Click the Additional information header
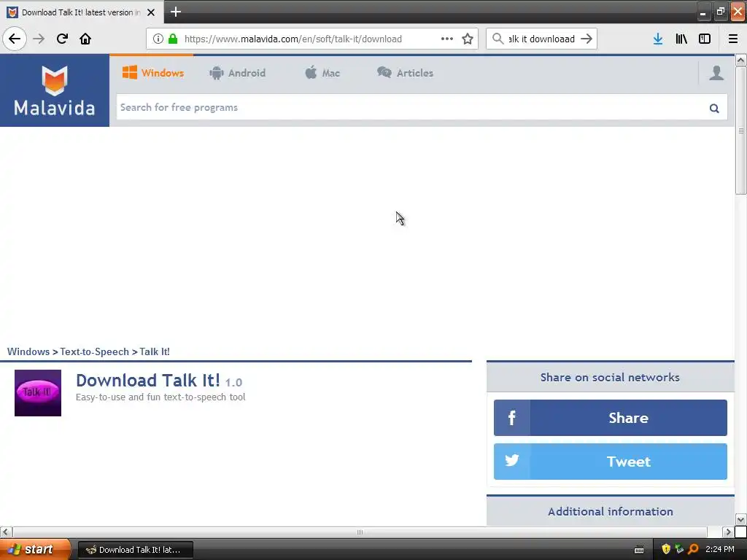 611,511
